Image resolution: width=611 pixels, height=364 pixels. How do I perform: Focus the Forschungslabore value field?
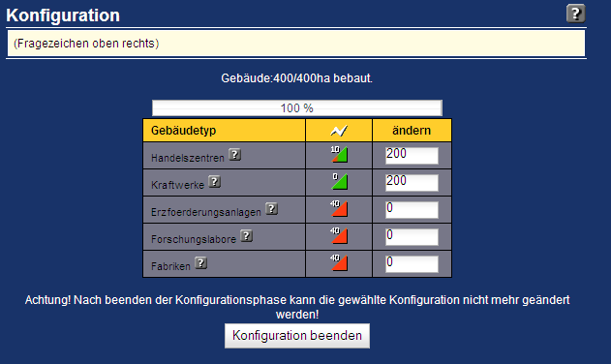click(412, 237)
